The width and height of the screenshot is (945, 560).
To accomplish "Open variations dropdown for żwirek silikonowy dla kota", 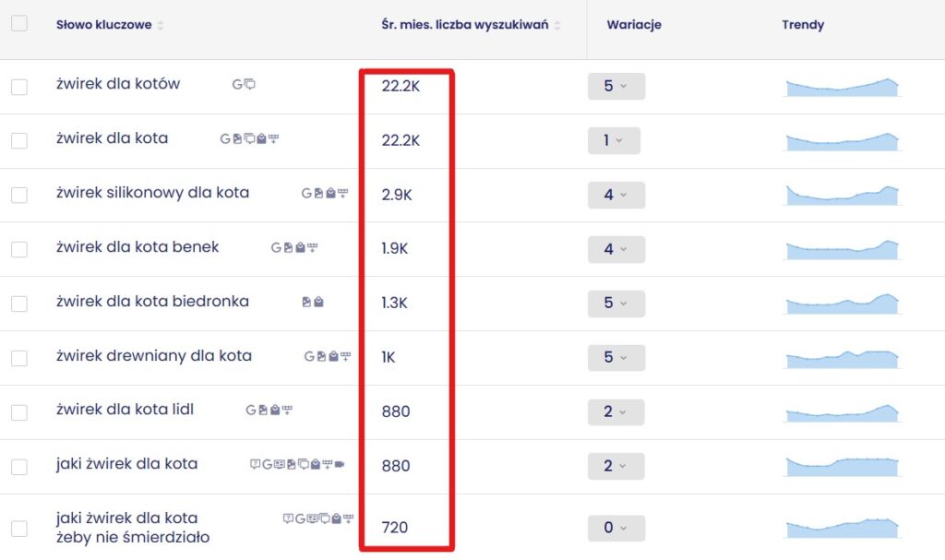I will [616, 195].
